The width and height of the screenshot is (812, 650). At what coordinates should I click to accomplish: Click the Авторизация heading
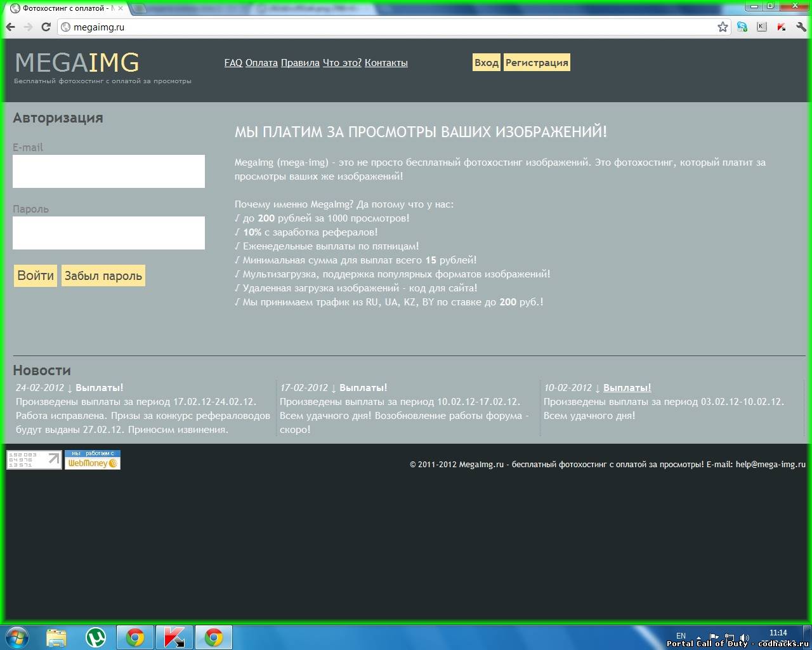[58, 118]
